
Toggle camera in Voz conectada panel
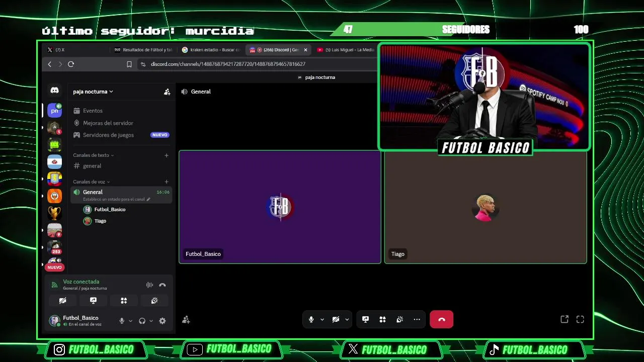(62, 301)
